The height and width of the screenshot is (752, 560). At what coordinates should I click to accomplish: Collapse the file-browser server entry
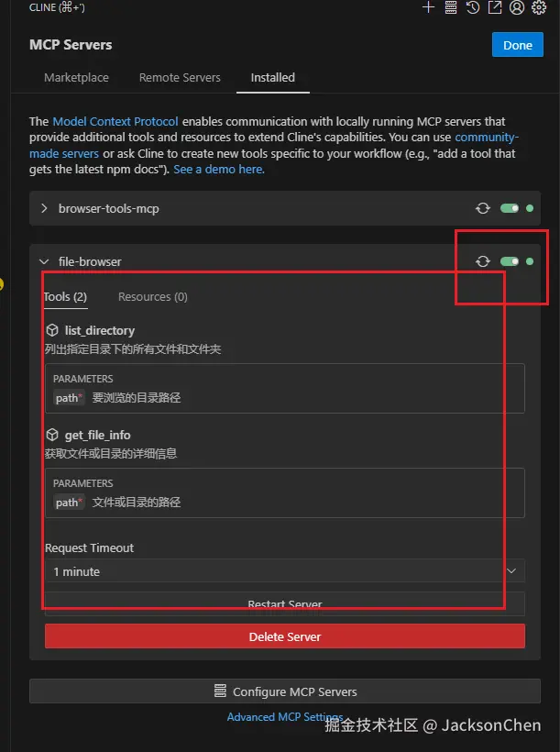[x=44, y=261]
